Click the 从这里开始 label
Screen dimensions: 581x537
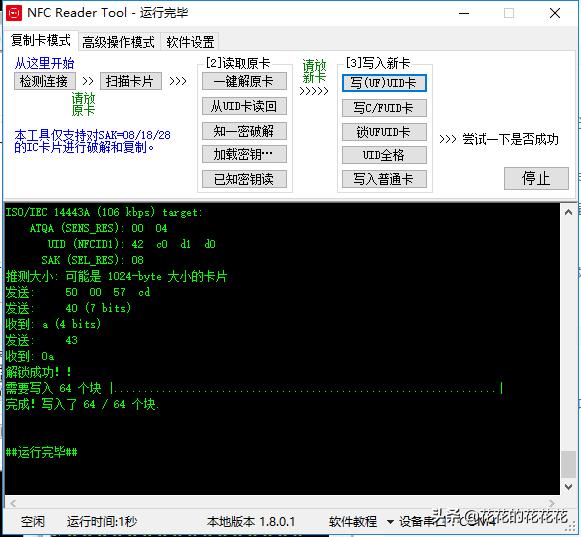click(44, 63)
